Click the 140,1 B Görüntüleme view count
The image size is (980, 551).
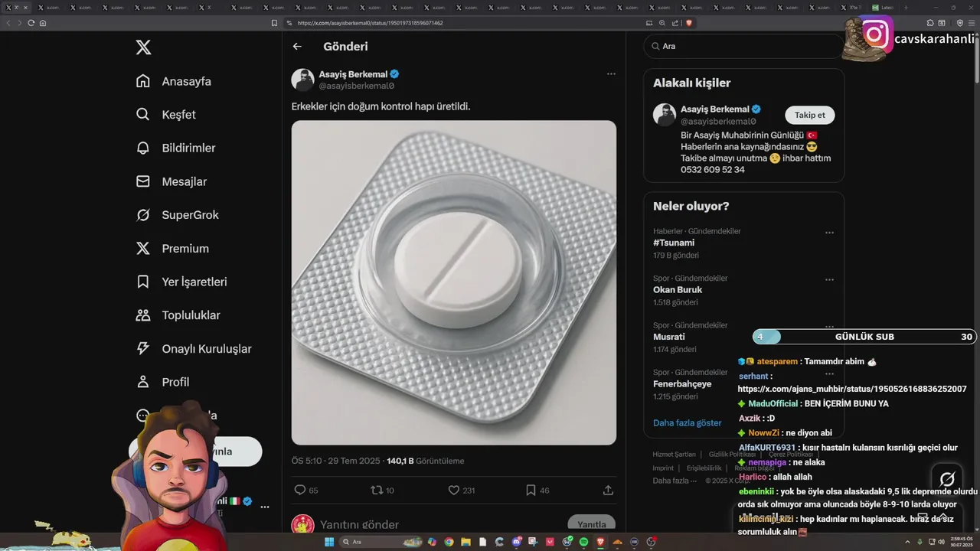(x=426, y=461)
